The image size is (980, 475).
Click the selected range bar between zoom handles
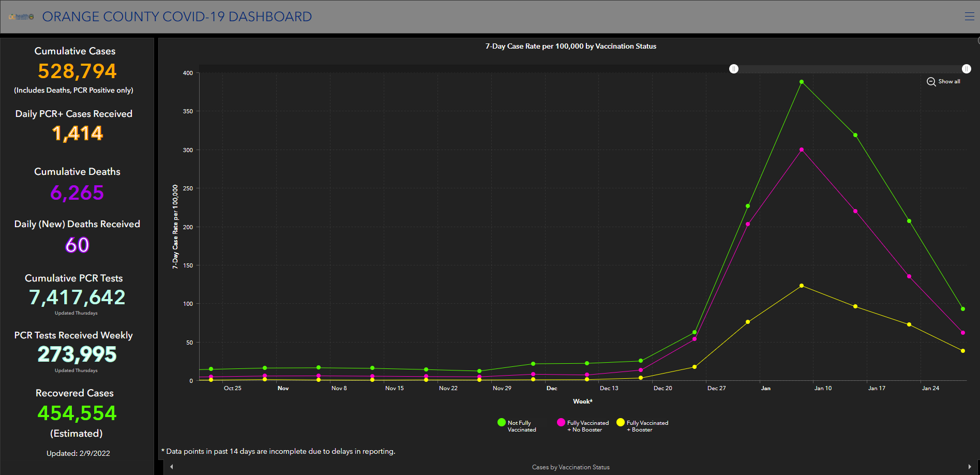(x=850, y=69)
